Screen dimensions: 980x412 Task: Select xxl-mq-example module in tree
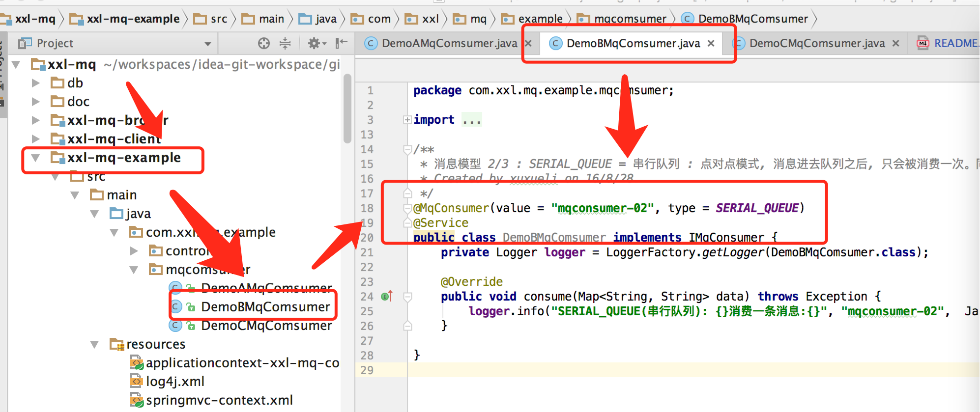coord(116,158)
